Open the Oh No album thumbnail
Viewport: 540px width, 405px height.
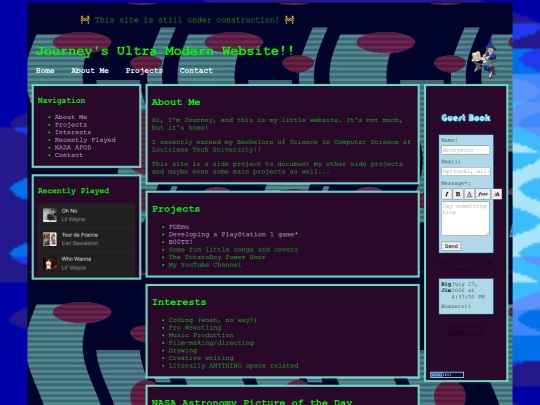tap(50, 215)
